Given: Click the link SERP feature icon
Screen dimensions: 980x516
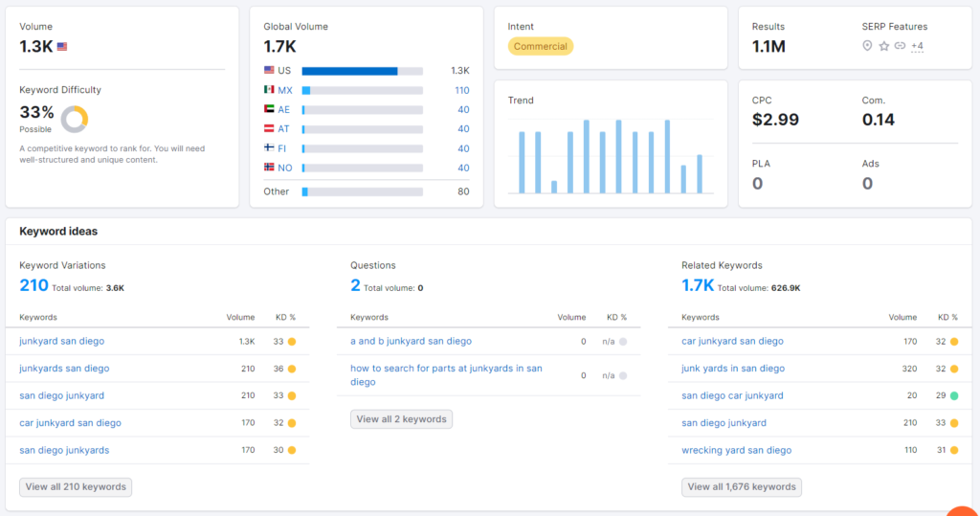Looking at the screenshot, I should [x=900, y=46].
